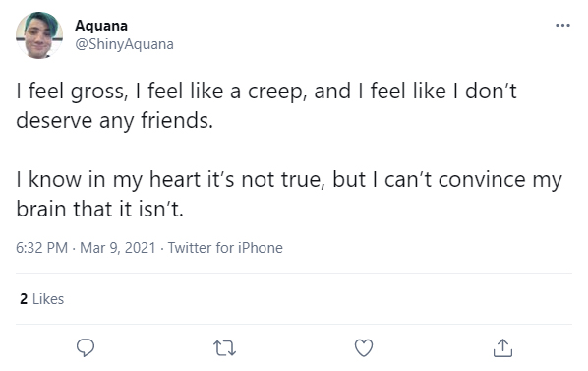Click the 'I feel gross' tweet line
The width and height of the screenshot is (588, 371).
coord(266,92)
